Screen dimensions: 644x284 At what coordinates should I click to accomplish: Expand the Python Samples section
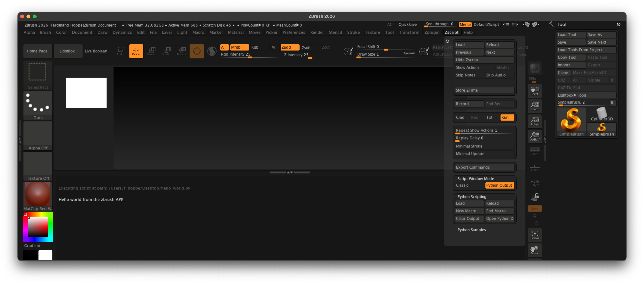(x=471, y=230)
